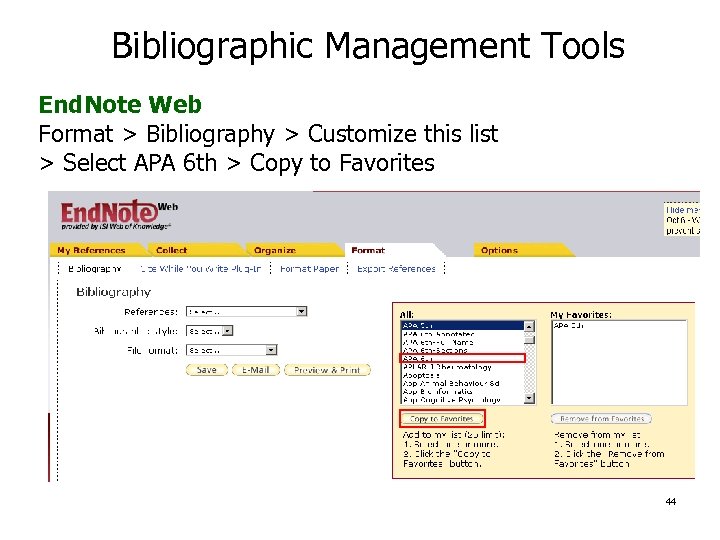The height and width of the screenshot is (540, 720).
Task: Open the Bibliography sub-menu link
Action: coord(95,269)
